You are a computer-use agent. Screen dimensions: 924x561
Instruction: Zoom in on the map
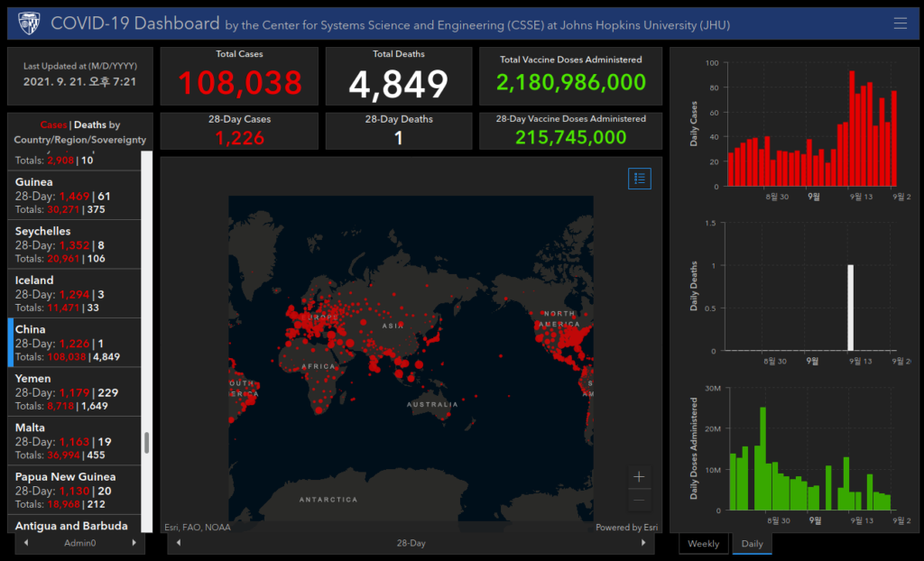(x=639, y=477)
